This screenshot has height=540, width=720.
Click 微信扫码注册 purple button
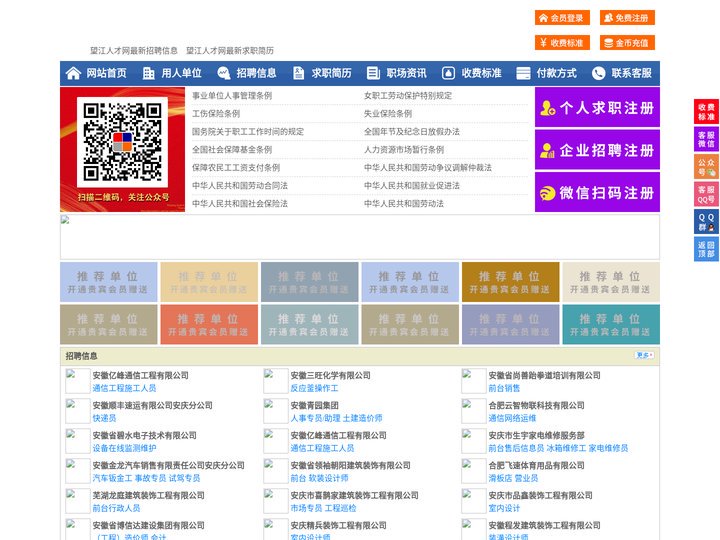pos(597,192)
